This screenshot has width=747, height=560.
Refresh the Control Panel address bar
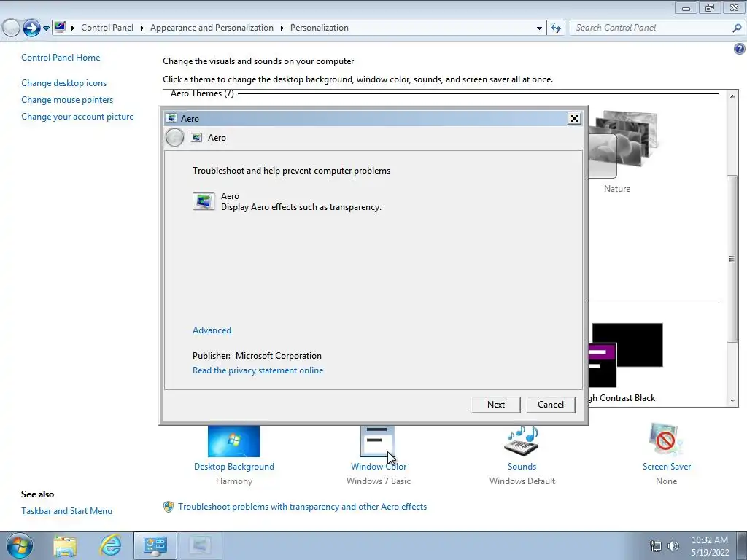point(555,28)
